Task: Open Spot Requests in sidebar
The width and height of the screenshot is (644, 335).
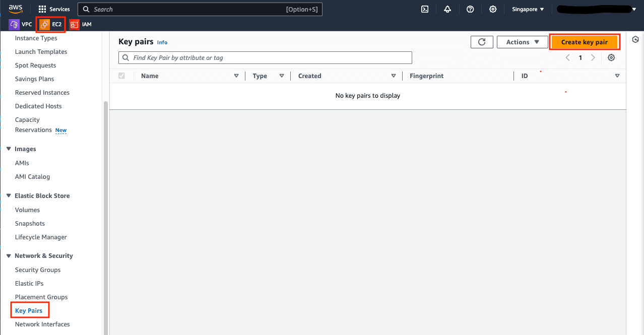Action: point(36,65)
